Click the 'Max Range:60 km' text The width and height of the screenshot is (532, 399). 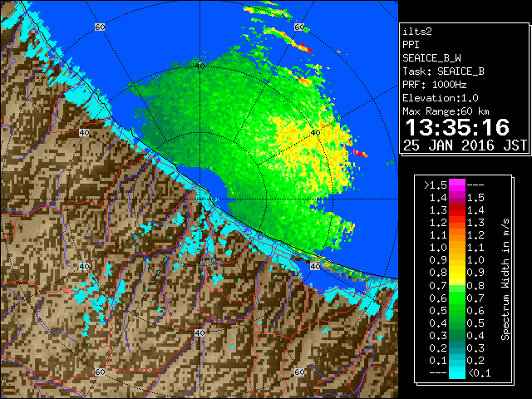pos(446,111)
